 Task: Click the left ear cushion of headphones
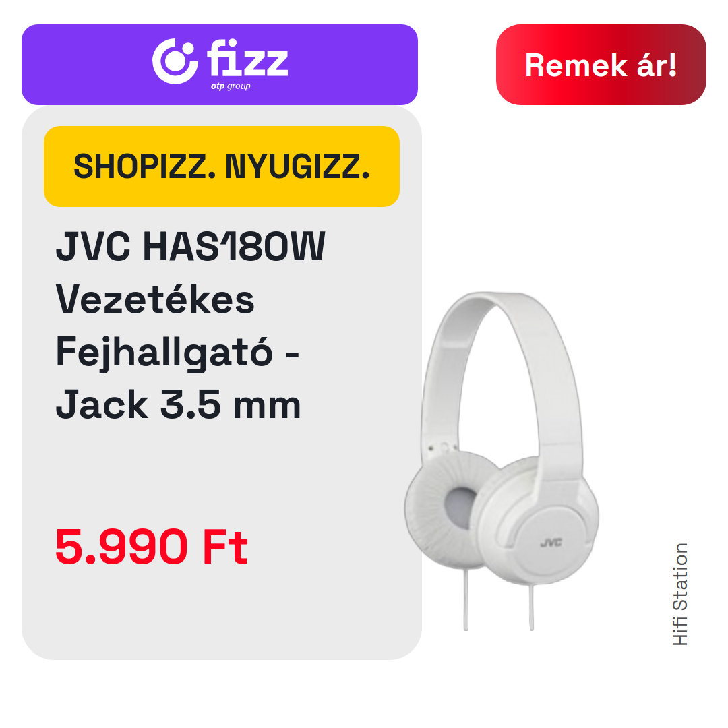tap(448, 506)
